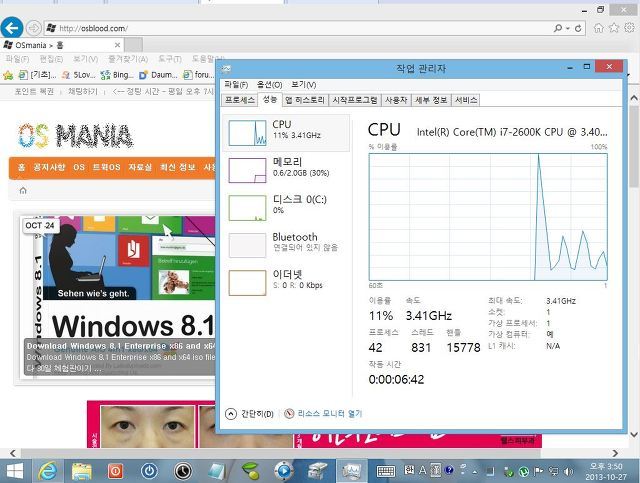Screen dimensions: 640x483
Task: Open Internet Explorer home icon
Action: 598,28
